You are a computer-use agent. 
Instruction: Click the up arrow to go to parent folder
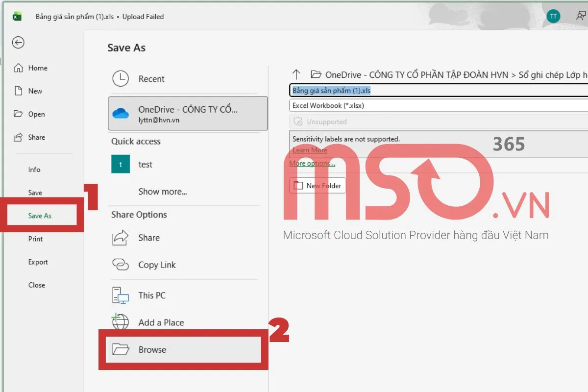coord(296,74)
